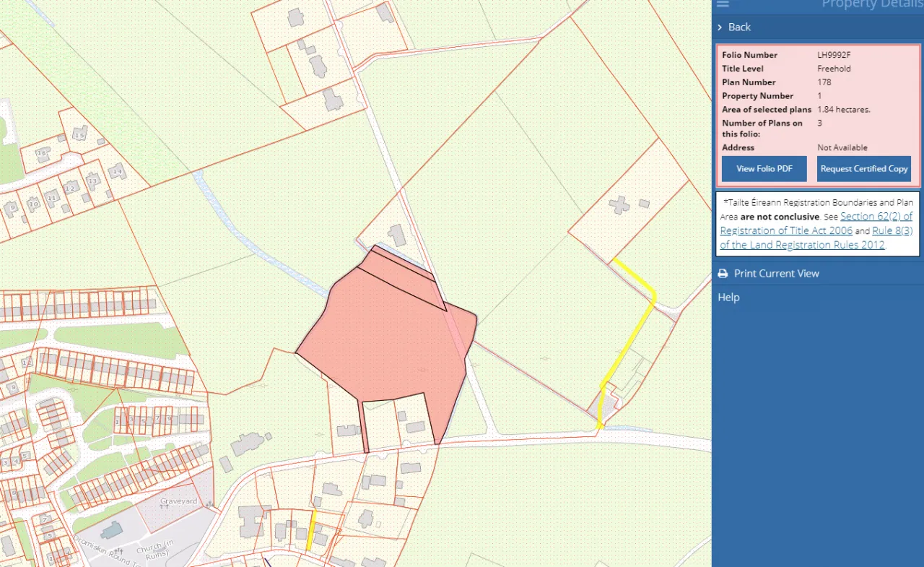This screenshot has height=567, width=924.
Task: Click house number 14 building
Action: [x=117, y=171]
